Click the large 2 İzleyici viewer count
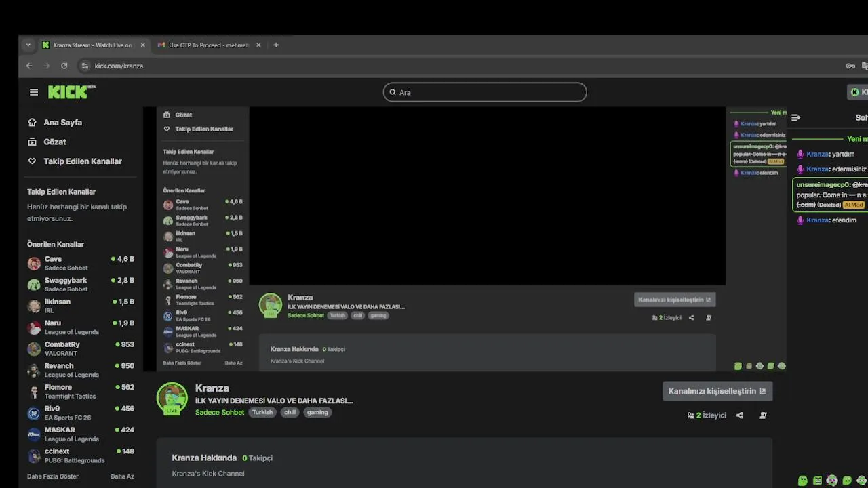The image size is (868, 488). (x=707, y=415)
